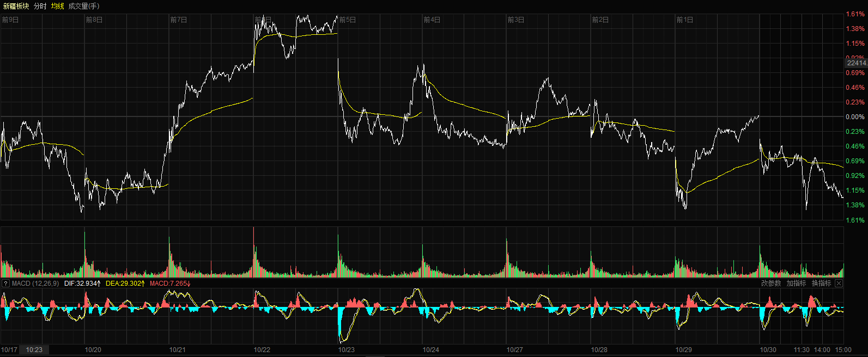Toggle the yellow 均线 average line
Screen dimensions: 868x357
pos(57,6)
